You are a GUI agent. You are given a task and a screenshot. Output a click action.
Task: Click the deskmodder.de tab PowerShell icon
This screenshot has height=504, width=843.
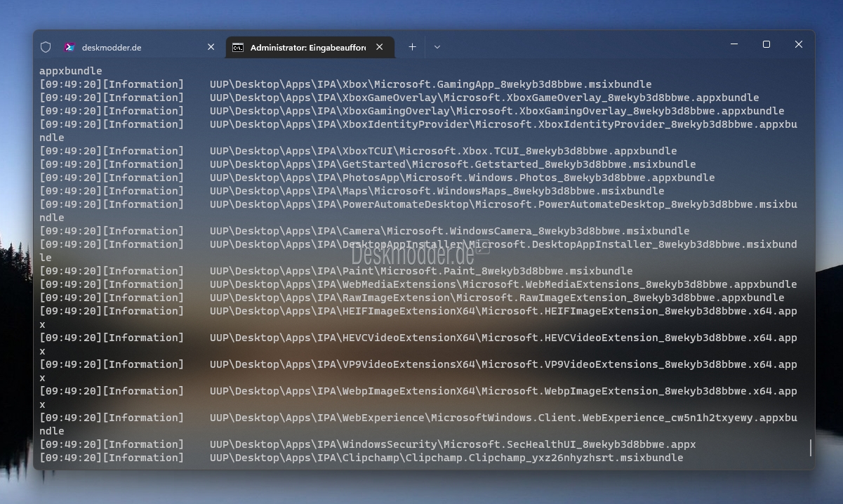click(69, 47)
